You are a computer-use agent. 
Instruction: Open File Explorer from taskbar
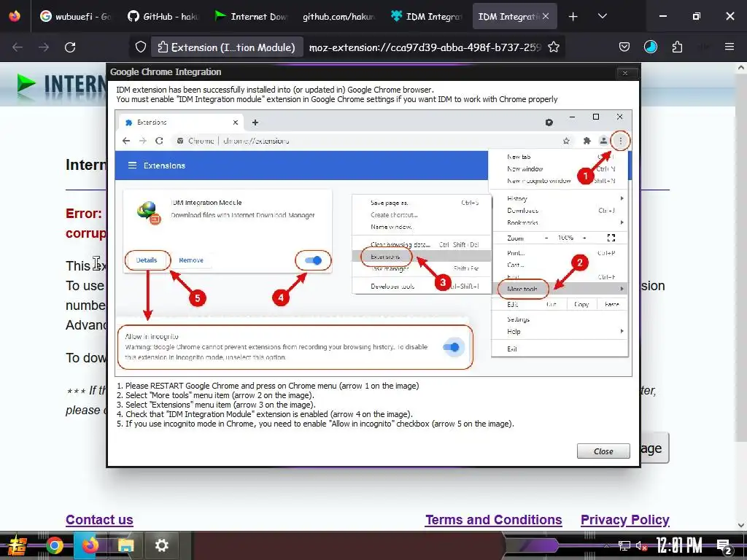tap(125, 545)
